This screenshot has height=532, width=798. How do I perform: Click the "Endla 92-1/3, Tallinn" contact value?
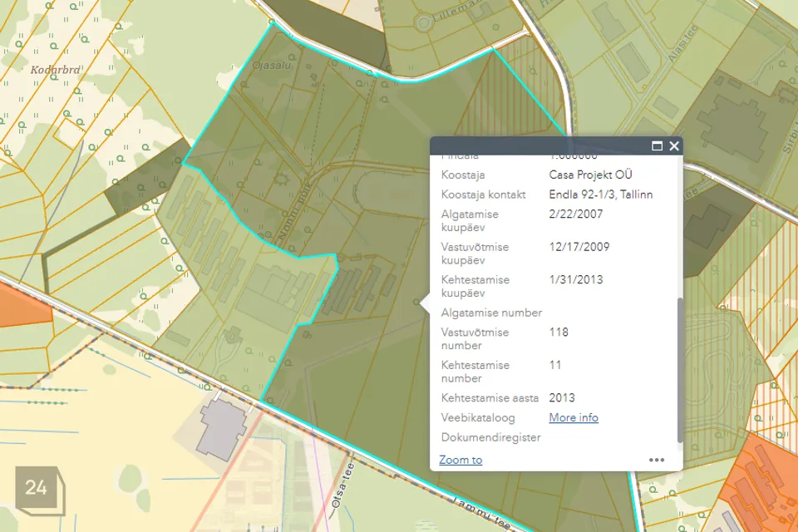pyautogui.click(x=601, y=195)
